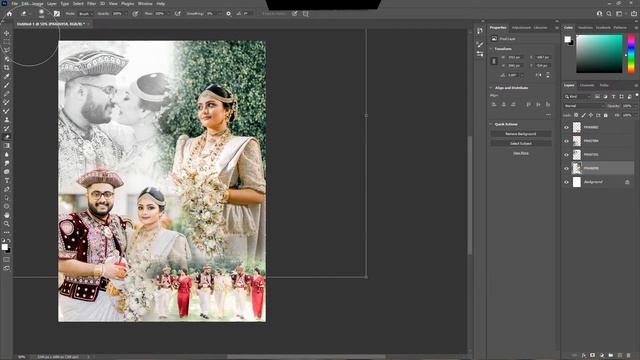Toggle lock transparent pixels
Screen dimensions: 640x360
pos(576,116)
